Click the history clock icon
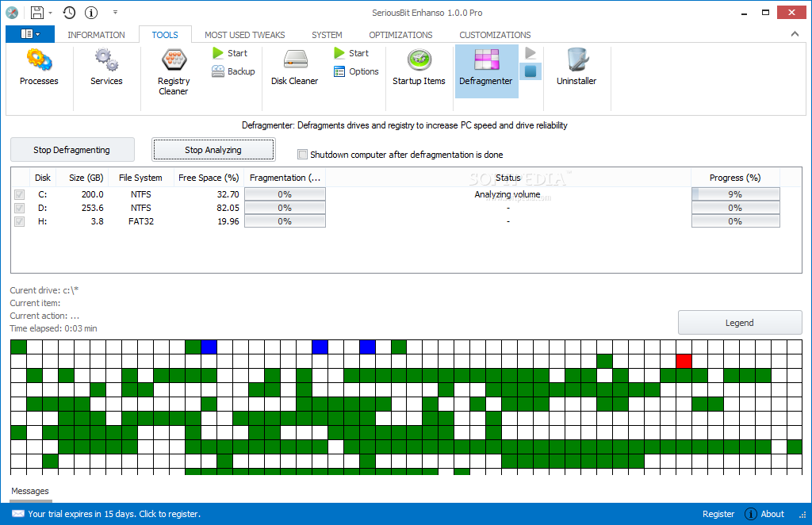This screenshot has width=812, height=525. point(69,13)
